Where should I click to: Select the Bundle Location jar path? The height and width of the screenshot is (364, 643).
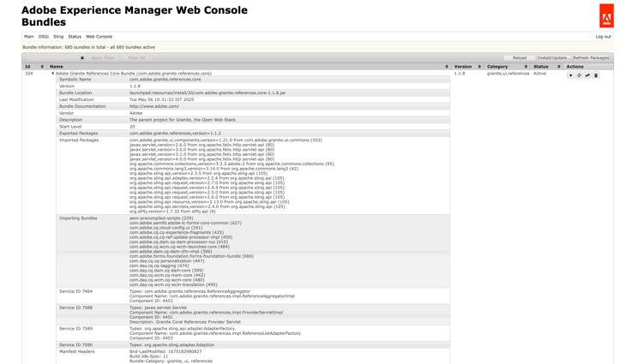pyautogui.click(x=207, y=93)
